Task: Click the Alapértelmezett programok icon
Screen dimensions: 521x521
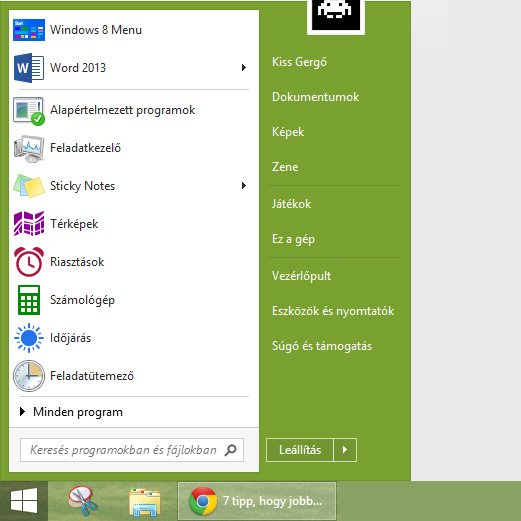Action: (29, 111)
